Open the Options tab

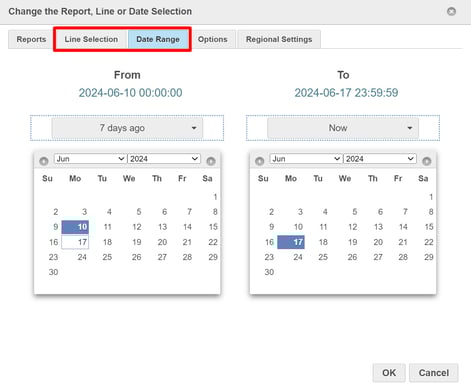(x=213, y=39)
